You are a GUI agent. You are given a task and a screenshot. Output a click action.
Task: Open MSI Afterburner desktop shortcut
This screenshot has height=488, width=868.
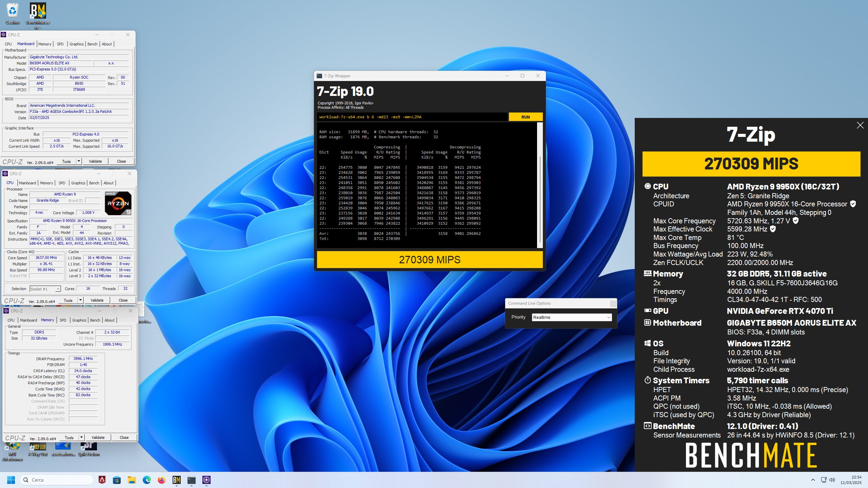pyautogui.click(x=12, y=451)
